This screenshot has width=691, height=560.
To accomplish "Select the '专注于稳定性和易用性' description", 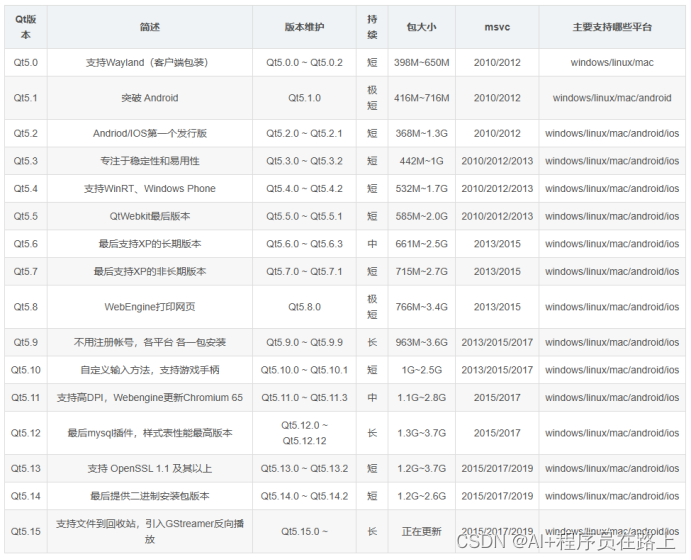I will [x=150, y=161].
